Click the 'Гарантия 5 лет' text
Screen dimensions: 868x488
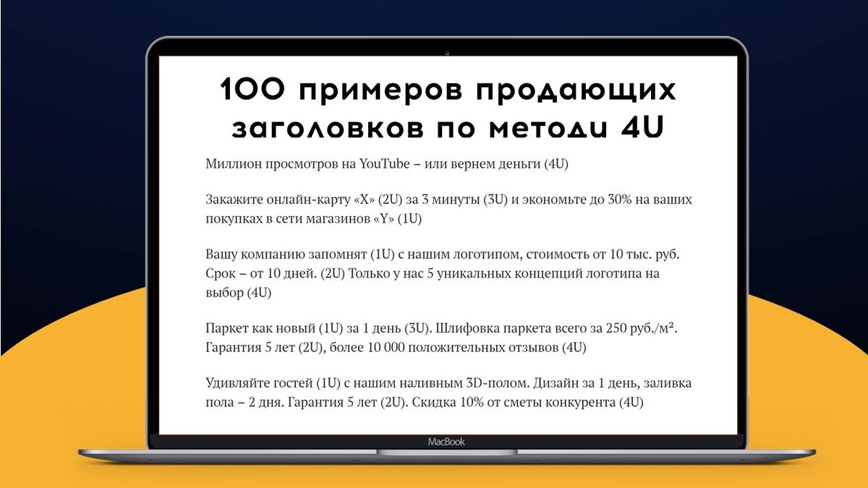(250, 347)
